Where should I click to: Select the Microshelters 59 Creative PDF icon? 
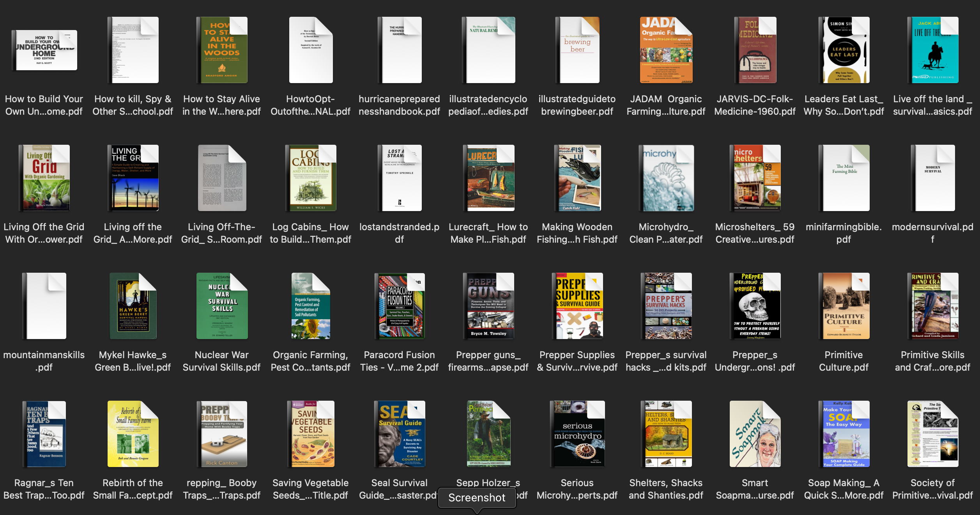pos(755,178)
